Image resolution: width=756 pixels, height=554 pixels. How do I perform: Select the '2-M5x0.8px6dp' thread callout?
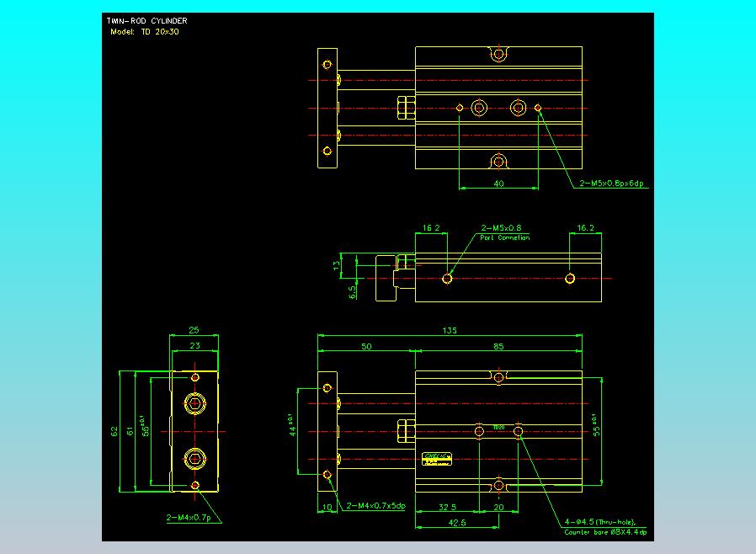(x=611, y=184)
